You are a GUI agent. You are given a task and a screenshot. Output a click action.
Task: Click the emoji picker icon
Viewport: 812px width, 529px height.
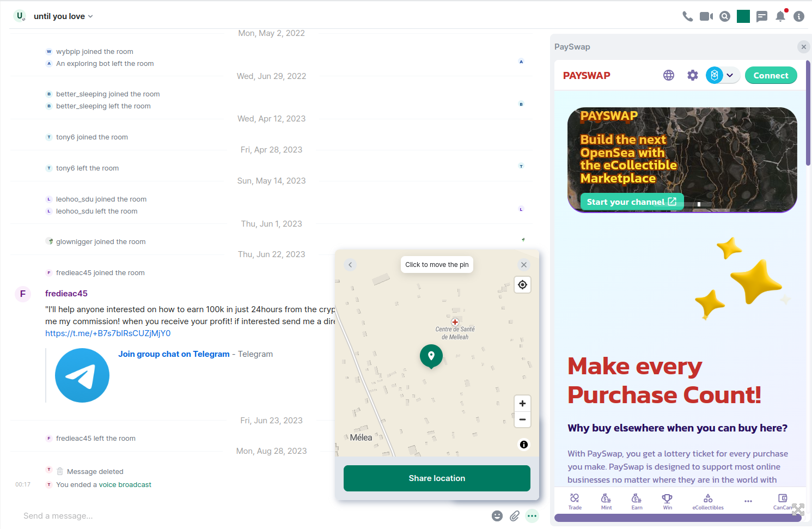[x=497, y=516]
